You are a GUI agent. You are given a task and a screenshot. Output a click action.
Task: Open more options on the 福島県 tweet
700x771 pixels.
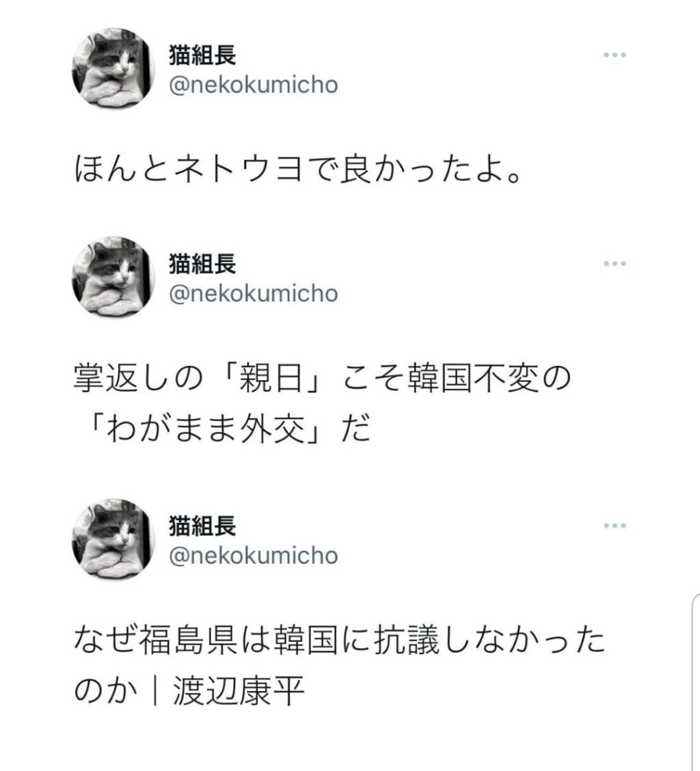tap(615, 526)
